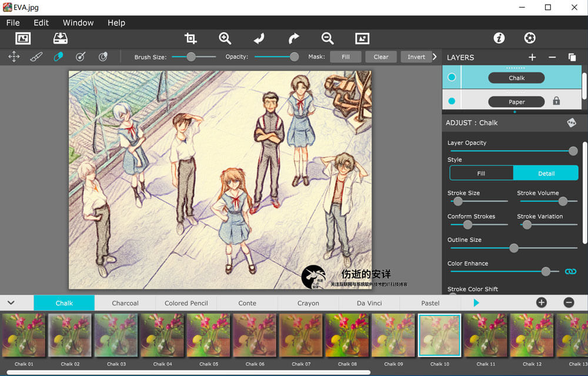588x376 pixels.
Task: Click the mask Clear button
Action: pyautogui.click(x=381, y=56)
